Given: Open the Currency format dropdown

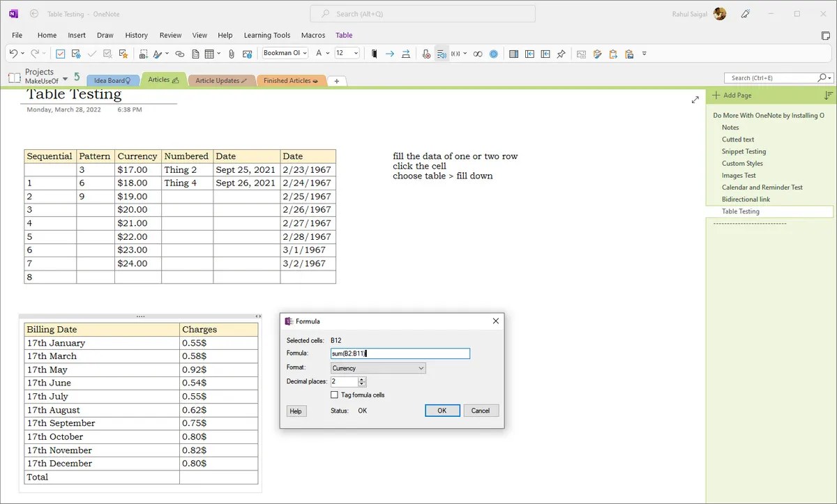Looking at the screenshot, I should 377,367.
